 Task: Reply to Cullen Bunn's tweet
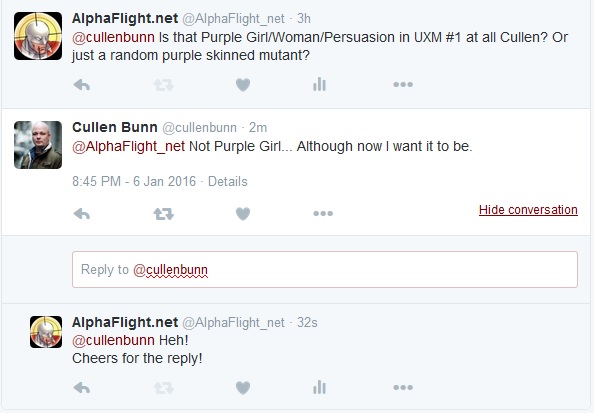(82, 214)
